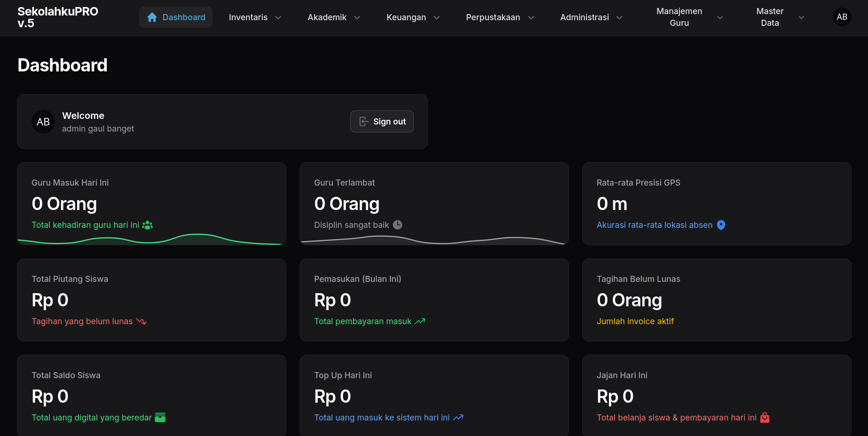Open the AB user avatar in navbar
The height and width of the screenshot is (436, 868).
pyautogui.click(x=842, y=17)
